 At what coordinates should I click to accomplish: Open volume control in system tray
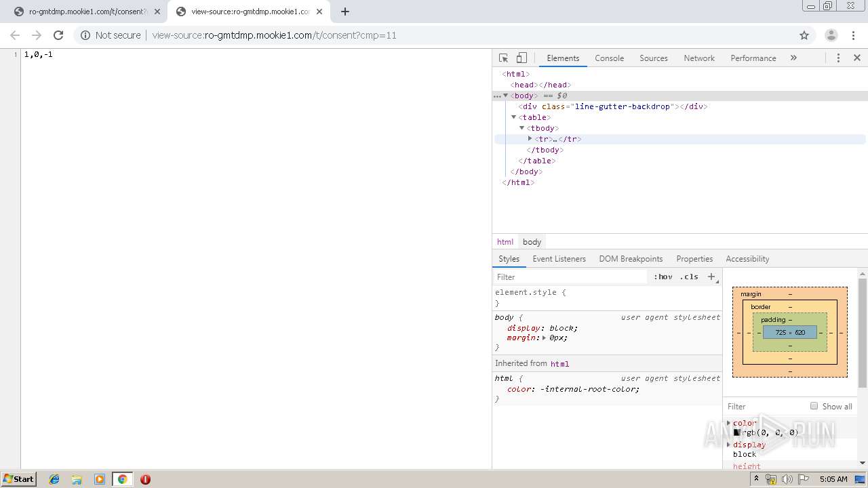(x=787, y=479)
